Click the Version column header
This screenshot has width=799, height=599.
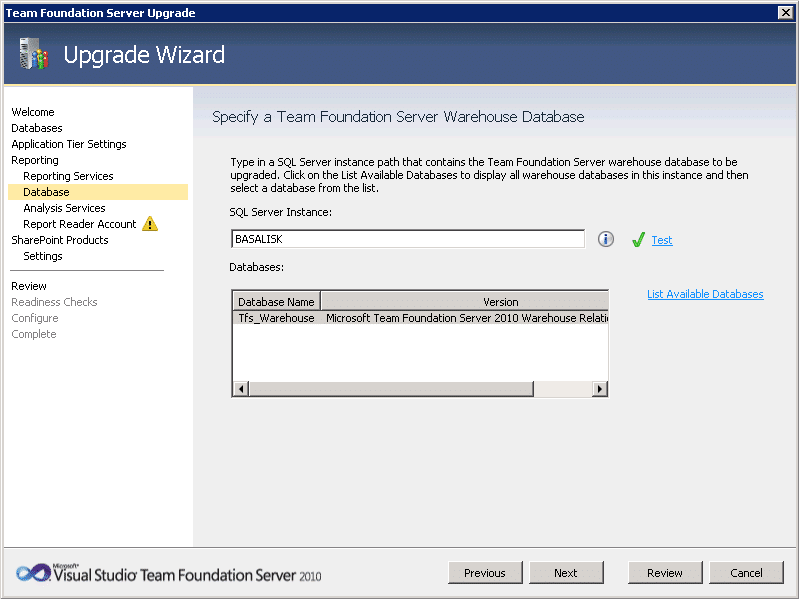[x=465, y=302]
